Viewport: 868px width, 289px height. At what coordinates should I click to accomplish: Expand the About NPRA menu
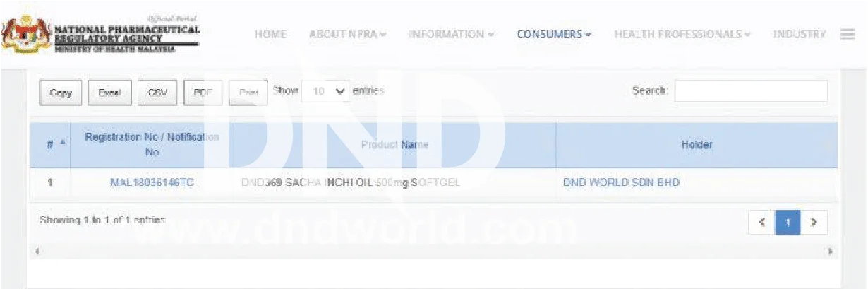(347, 34)
